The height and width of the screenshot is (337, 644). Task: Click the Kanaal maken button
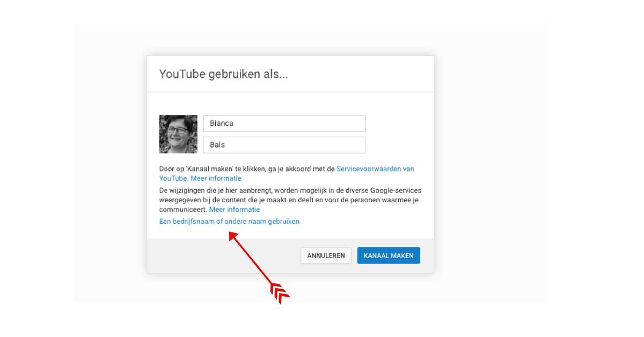389,255
